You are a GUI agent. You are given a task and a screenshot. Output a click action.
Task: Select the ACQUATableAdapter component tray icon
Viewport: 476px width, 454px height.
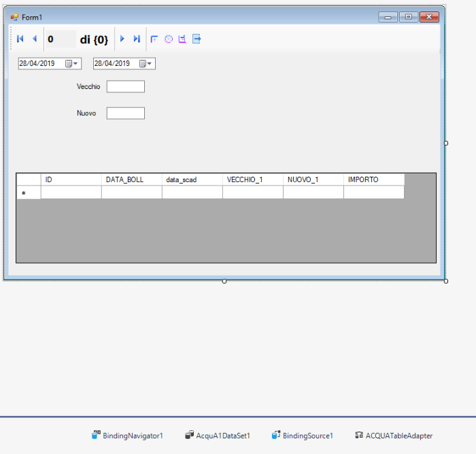click(x=359, y=435)
